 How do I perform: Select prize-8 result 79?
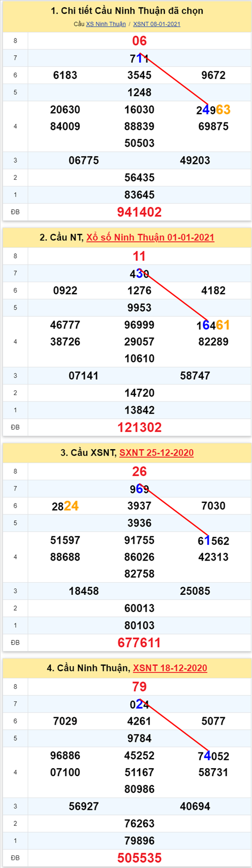[140, 687]
